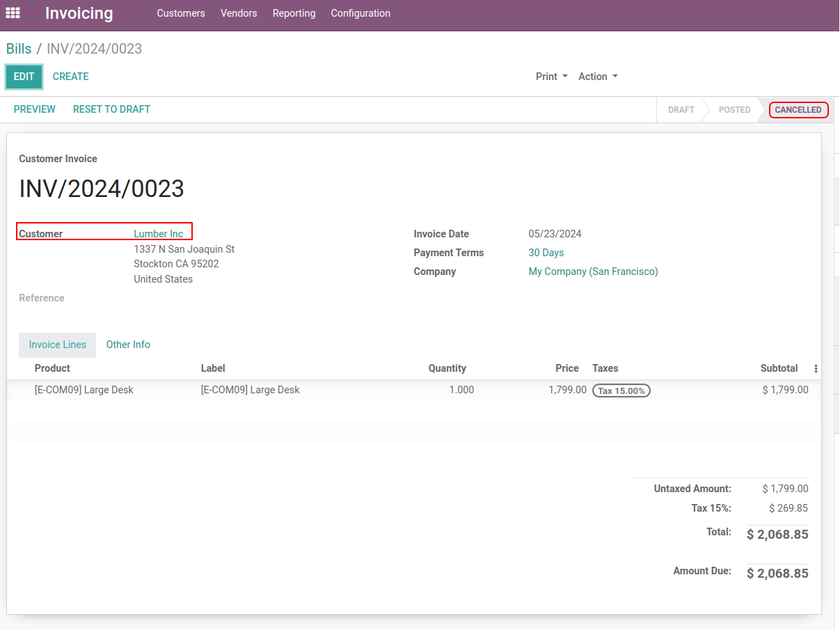Open the Lumber Inc customer link
The image size is (840, 630).
[159, 234]
